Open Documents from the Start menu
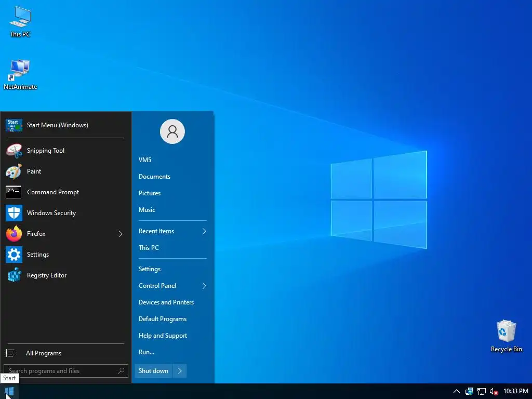Image resolution: width=532 pixels, height=399 pixels. click(154, 177)
